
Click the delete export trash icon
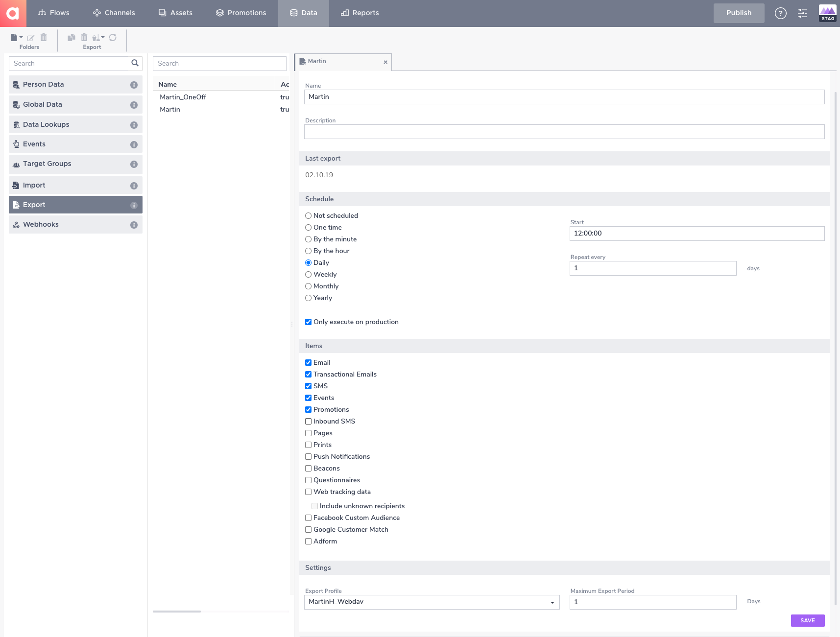click(x=84, y=37)
